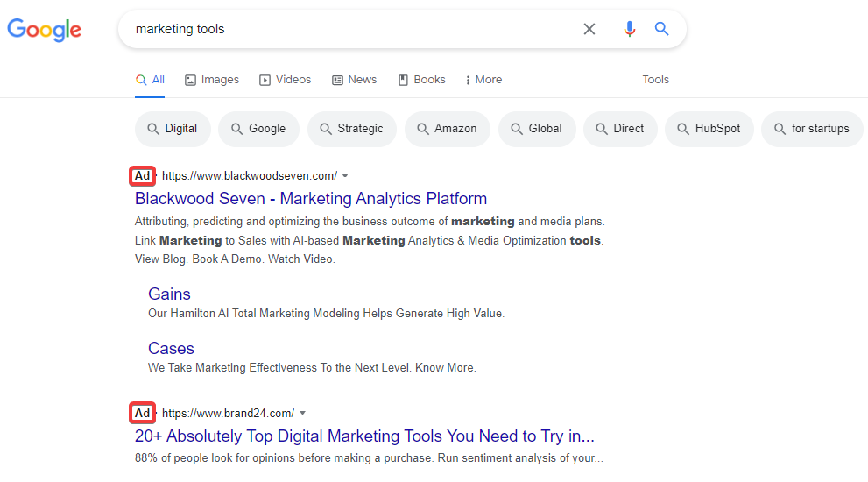The width and height of the screenshot is (868, 482).
Task: Start voice search with microphone icon
Action: (x=629, y=29)
